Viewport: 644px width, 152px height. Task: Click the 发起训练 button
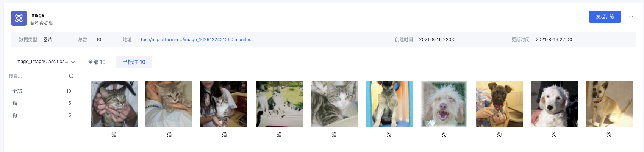(x=605, y=17)
